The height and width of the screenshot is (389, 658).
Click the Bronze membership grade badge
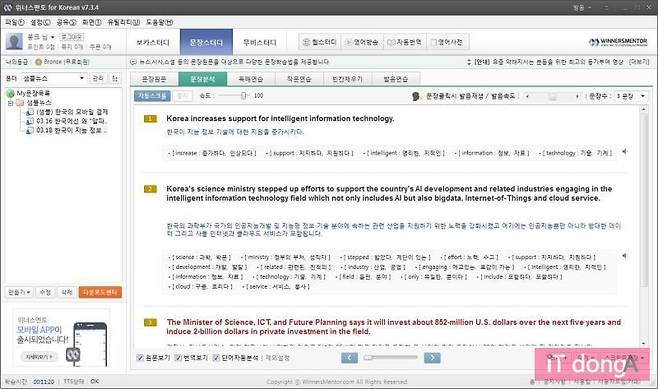coord(38,62)
